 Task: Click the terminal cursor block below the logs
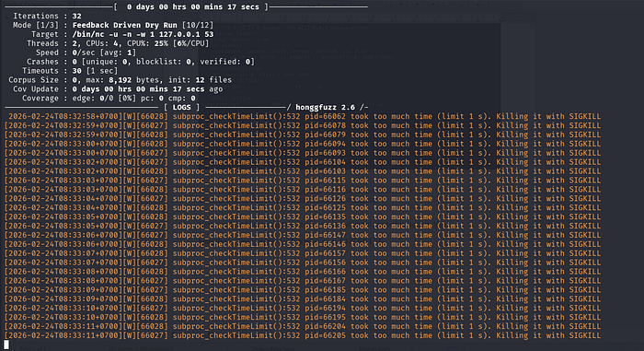coord(6,345)
